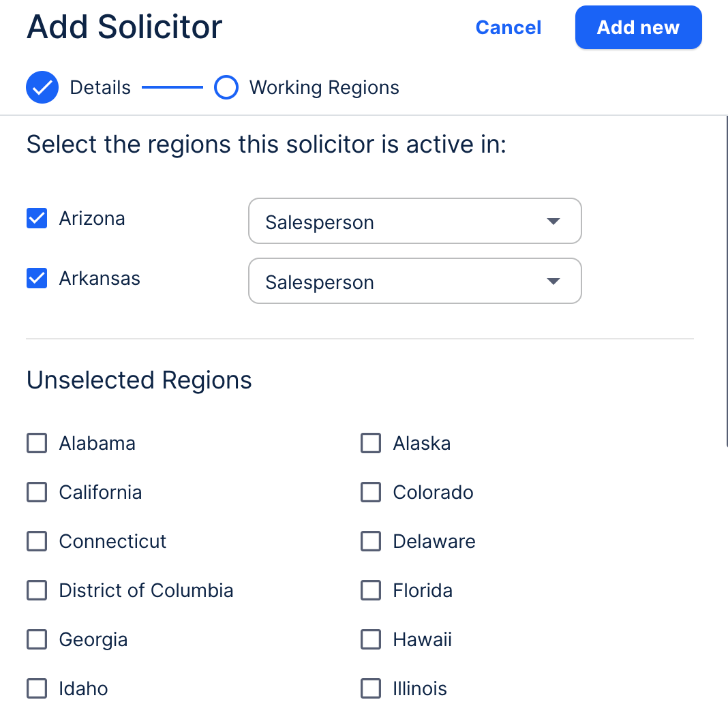The height and width of the screenshot is (717, 728).
Task: Switch to the Working Regions step
Action: coord(324,87)
